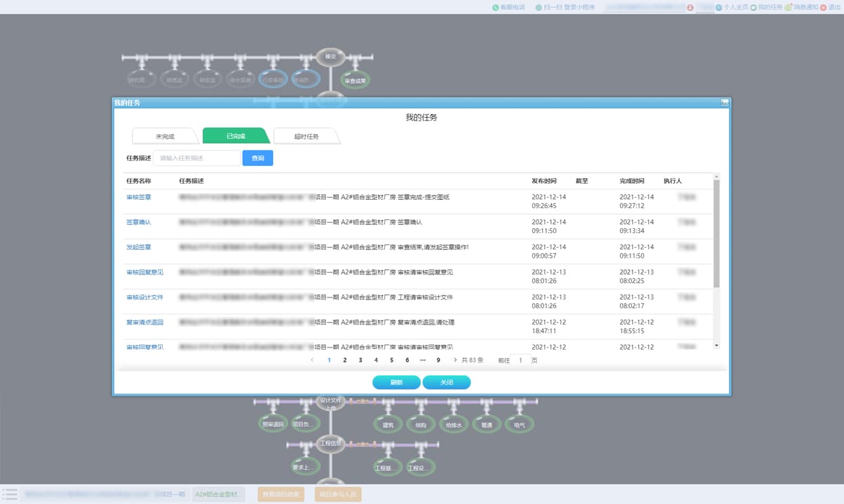This screenshot has height=504, width=844.
Task: Open the 复审清点退回 task link
Action: point(144,322)
